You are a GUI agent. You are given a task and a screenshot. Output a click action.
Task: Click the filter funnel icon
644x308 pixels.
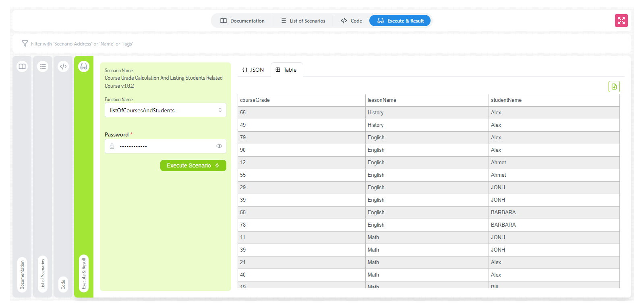(x=25, y=43)
